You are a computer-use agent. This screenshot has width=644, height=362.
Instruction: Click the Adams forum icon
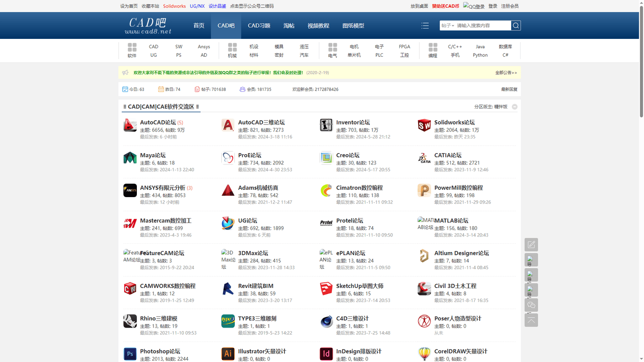(x=228, y=190)
